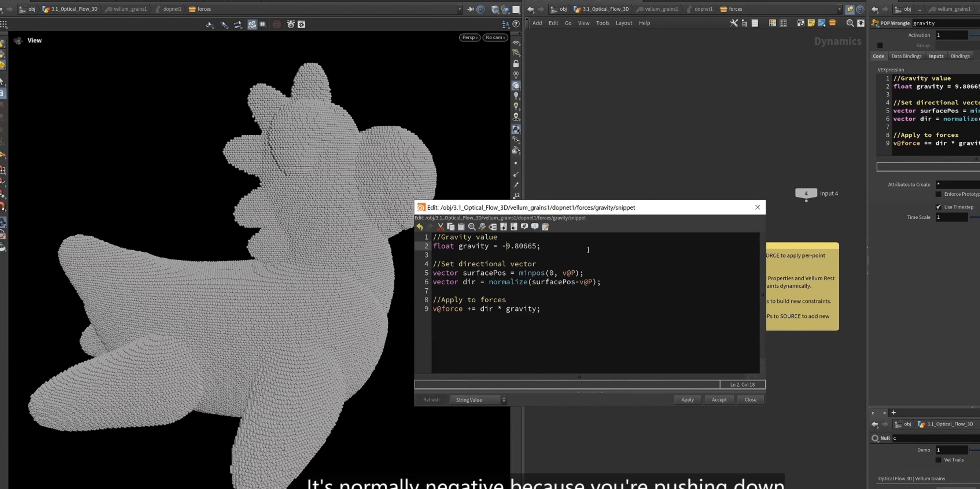This screenshot has width=980, height=489.
Task: Click the color palette icon in network toolbar
Action: [772, 23]
